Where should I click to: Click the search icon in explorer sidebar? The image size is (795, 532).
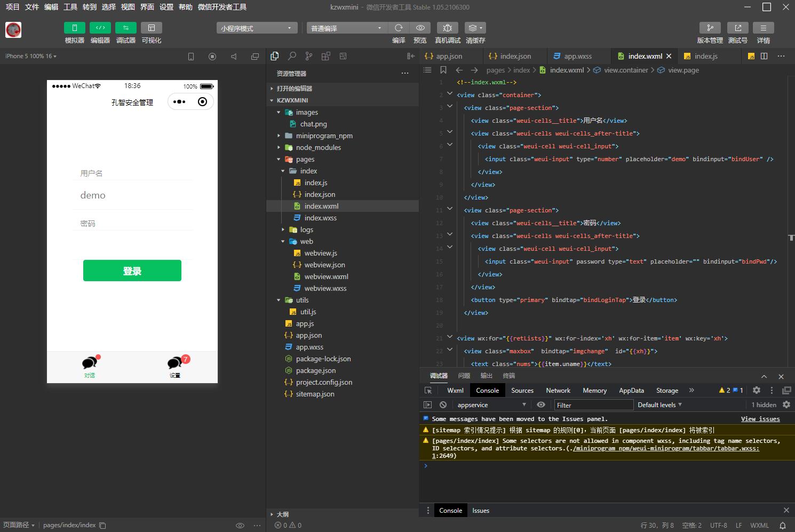click(x=292, y=56)
